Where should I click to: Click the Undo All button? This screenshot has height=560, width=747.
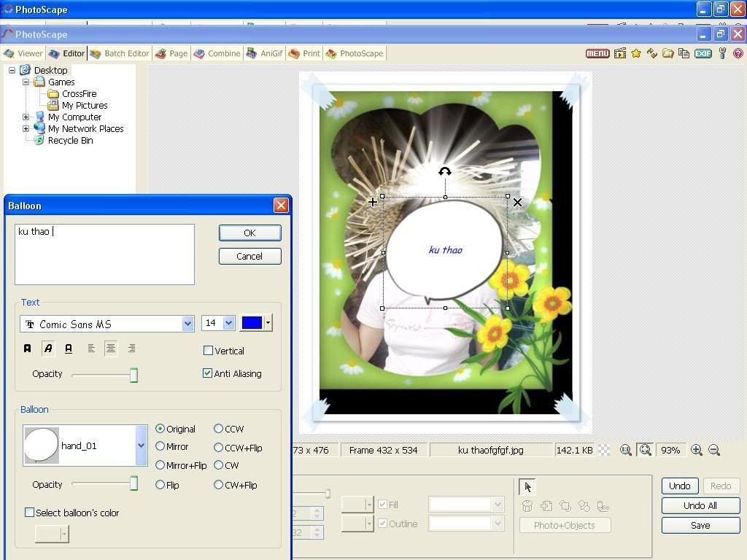[700, 505]
